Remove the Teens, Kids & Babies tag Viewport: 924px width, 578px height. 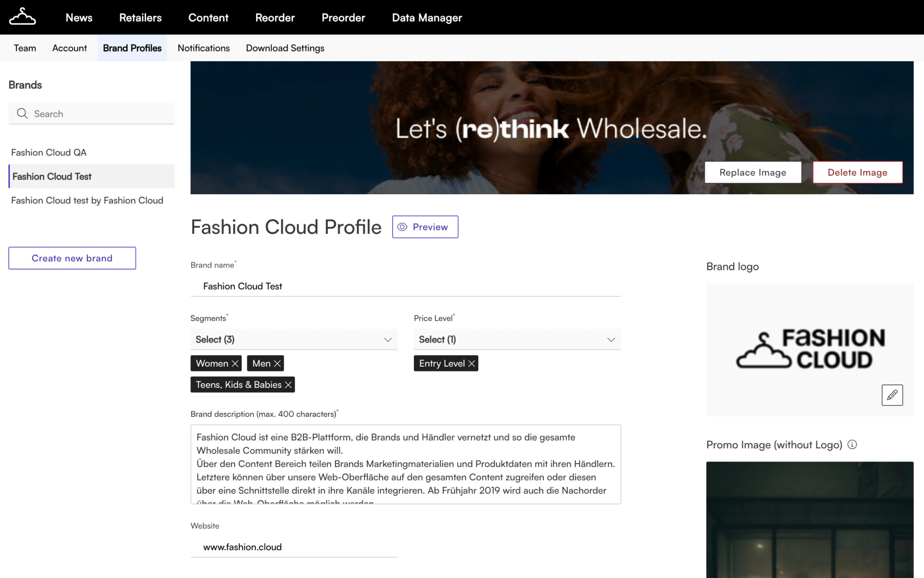[288, 385]
